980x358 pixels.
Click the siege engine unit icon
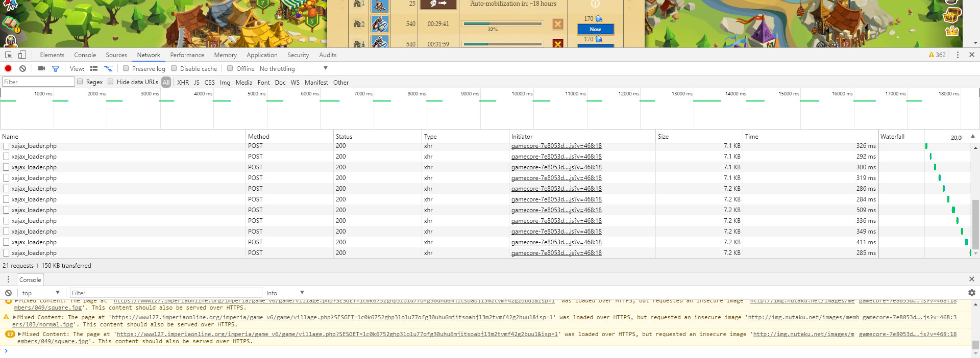tap(379, 6)
